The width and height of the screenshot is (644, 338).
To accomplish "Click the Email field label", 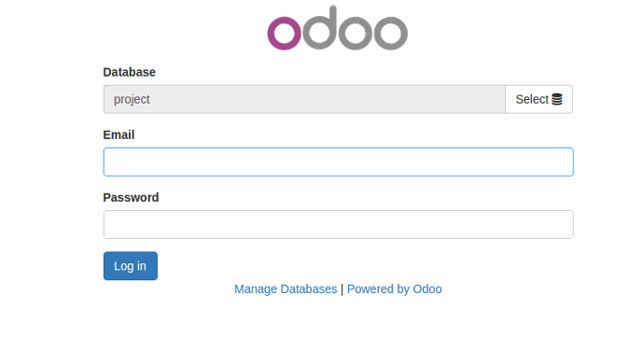I will (119, 134).
